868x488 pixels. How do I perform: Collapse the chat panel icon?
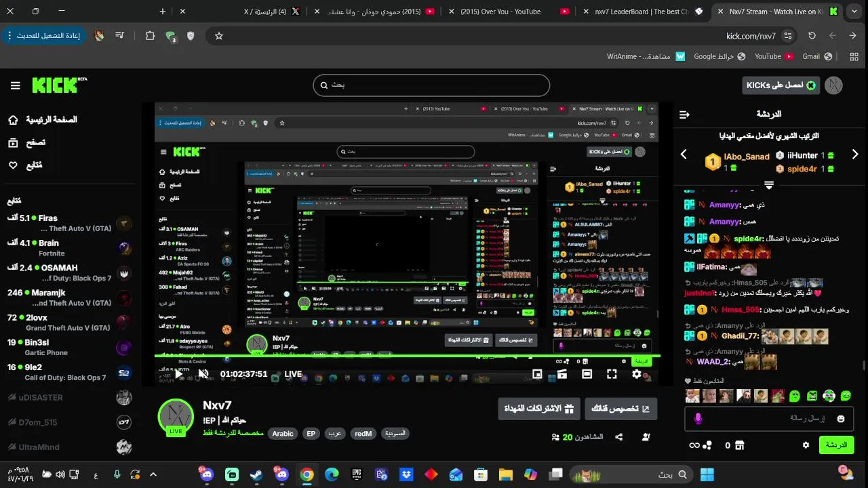pyautogui.click(x=684, y=115)
